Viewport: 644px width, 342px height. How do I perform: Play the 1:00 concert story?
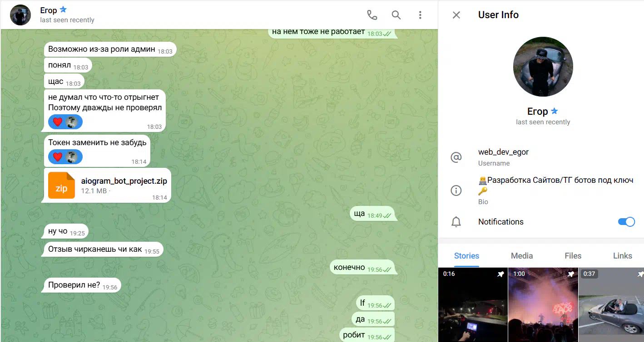(x=543, y=305)
